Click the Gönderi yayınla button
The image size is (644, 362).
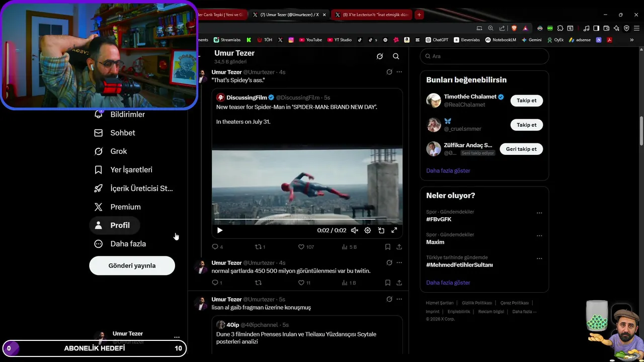pos(132,265)
